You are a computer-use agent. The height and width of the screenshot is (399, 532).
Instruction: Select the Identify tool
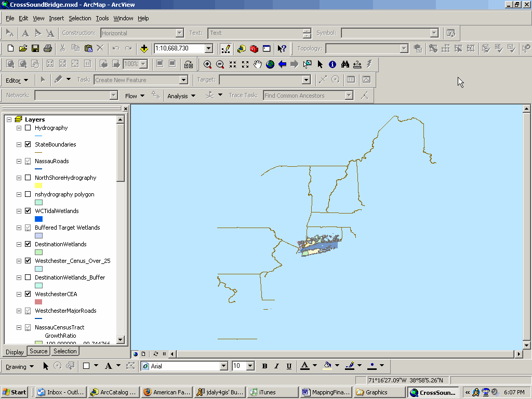(x=332, y=64)
